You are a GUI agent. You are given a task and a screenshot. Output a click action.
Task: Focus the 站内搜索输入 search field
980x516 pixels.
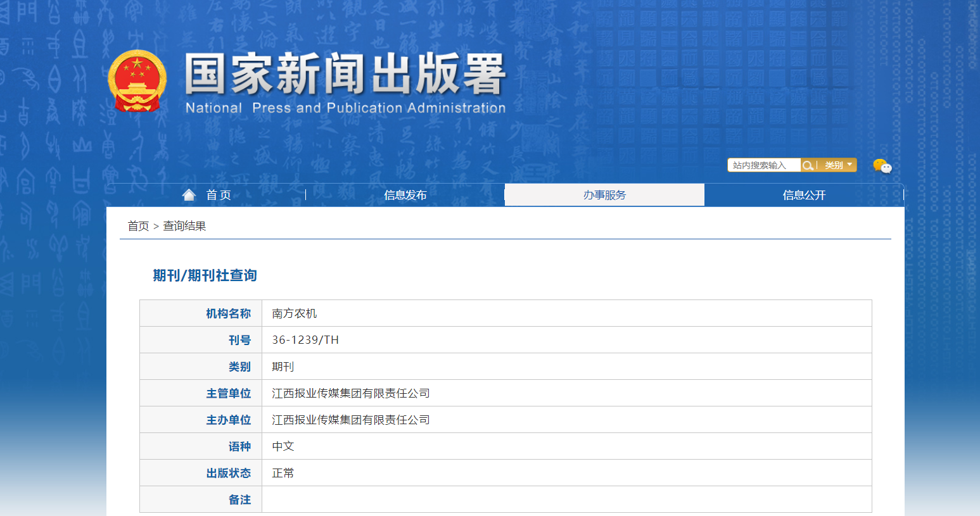tap(763, 165)
